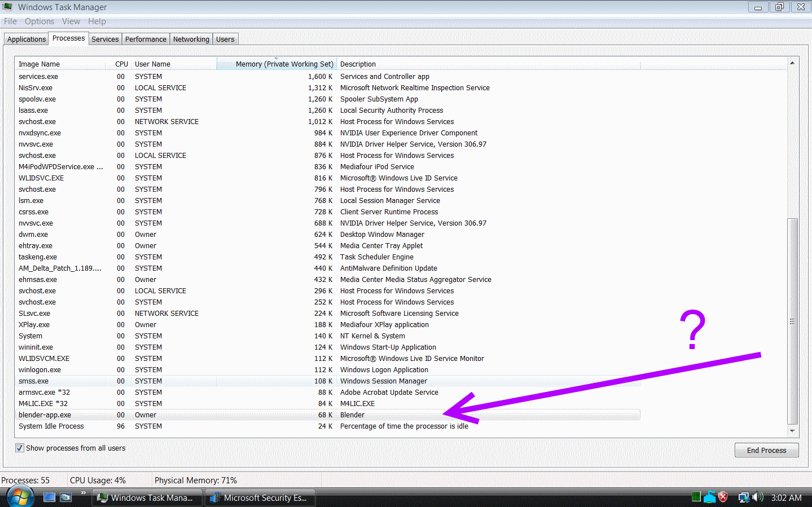
Task: Click the Task Manager title bar icon
Action: click(8, 7)
